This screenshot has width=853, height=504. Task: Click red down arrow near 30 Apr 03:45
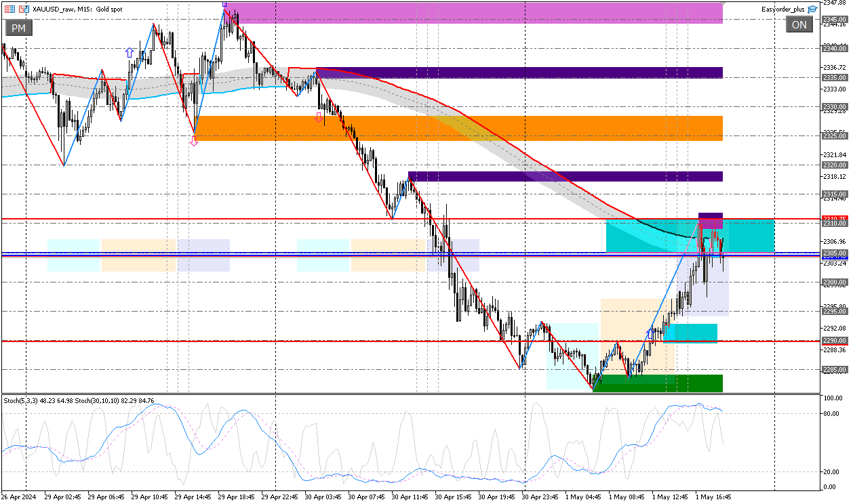[x=319, y=118]
